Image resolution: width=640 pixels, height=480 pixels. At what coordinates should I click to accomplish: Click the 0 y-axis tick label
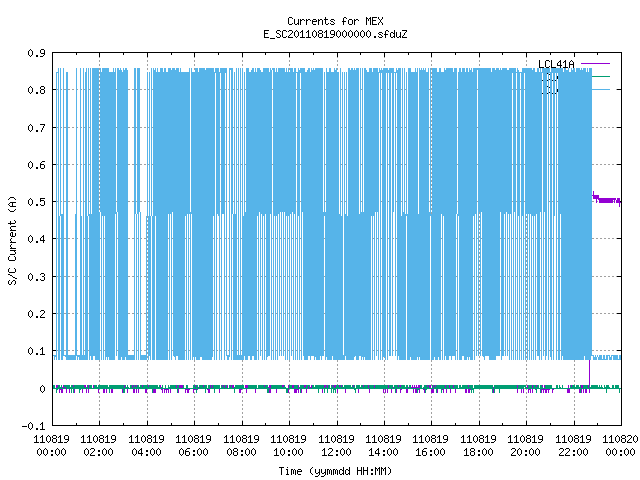pos(42,389)
